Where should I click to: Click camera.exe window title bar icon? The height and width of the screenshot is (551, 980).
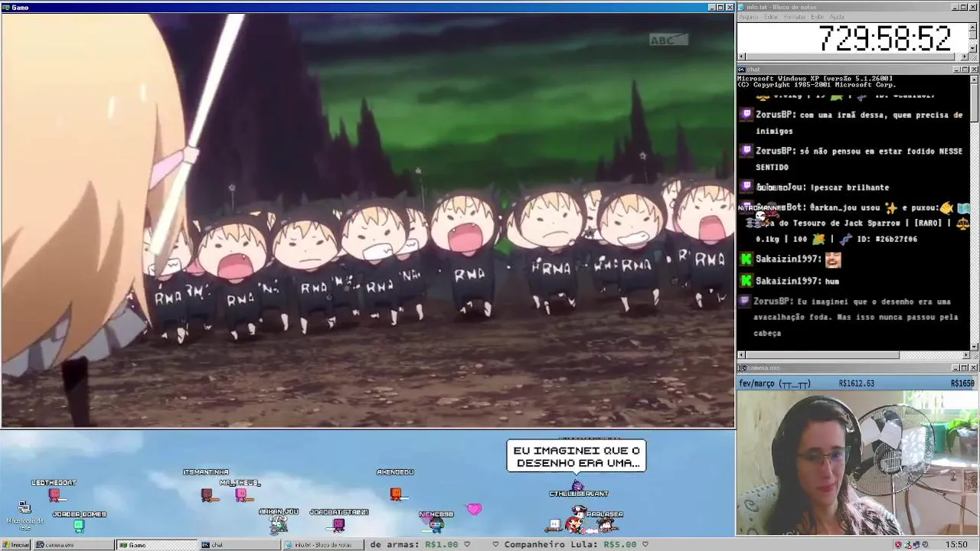point(742,368)
